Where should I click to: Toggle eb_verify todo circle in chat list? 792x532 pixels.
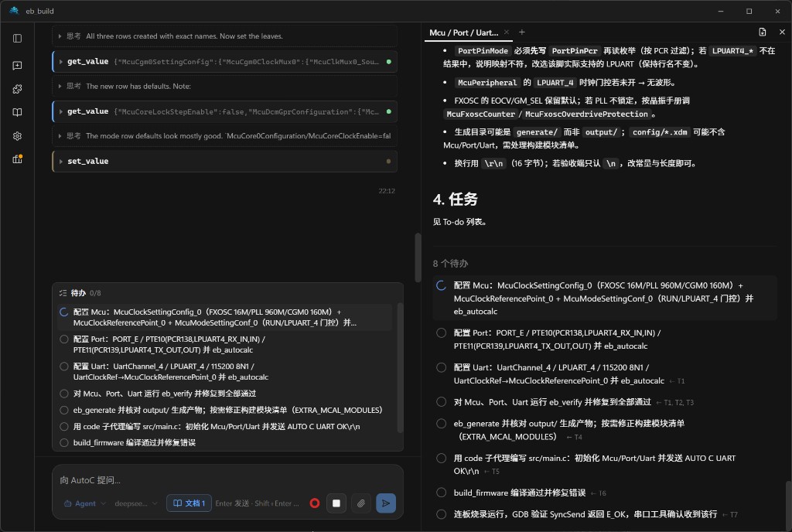[x=63, y=394]
